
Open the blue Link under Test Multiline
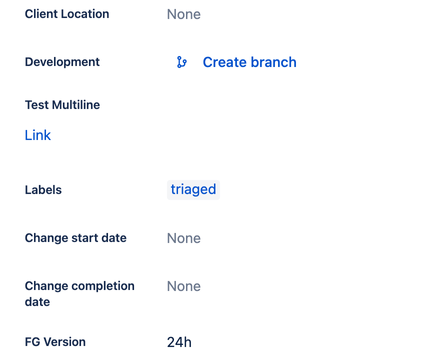click(38, 135)
